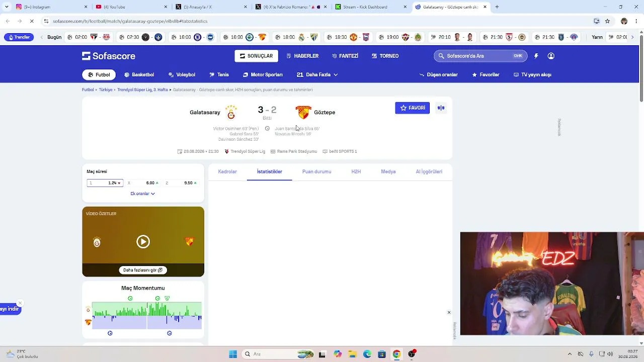Viewport: 644px width, 362px height.
Task: Select the Tenis sport filter
Action: [219, 75]
